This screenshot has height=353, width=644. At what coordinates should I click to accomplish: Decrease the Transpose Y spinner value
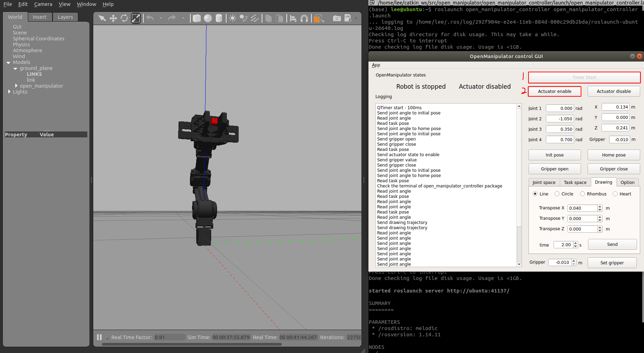tap(600, 220)
